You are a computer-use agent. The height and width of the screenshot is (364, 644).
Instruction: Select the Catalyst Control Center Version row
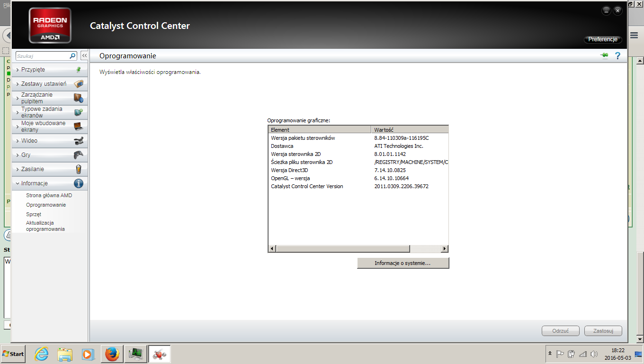(x=358, y=186)
